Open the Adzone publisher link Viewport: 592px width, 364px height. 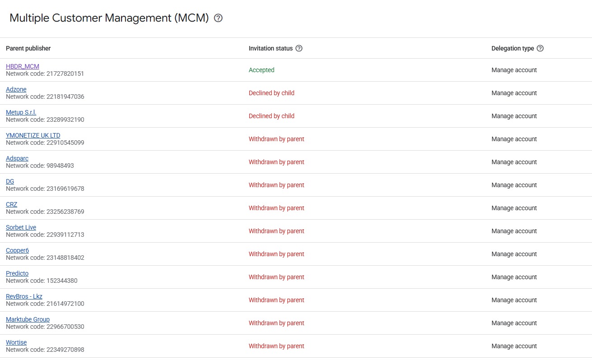[x=16, y=89]
